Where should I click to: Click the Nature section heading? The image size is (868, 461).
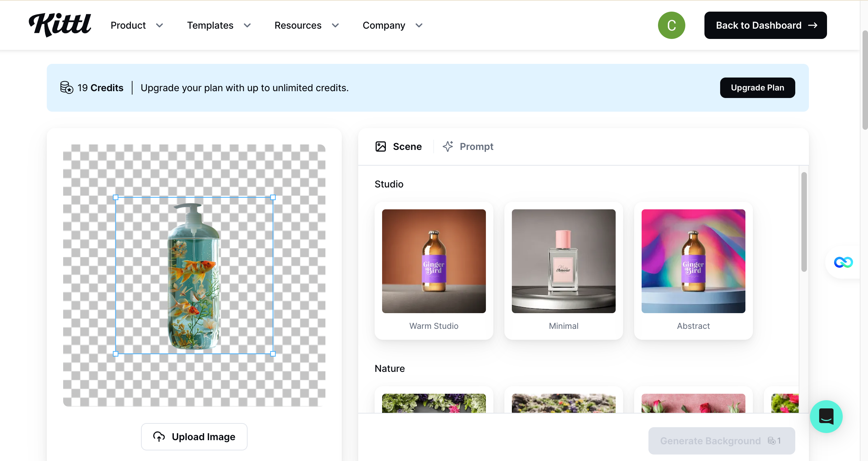tap(390, 368)
